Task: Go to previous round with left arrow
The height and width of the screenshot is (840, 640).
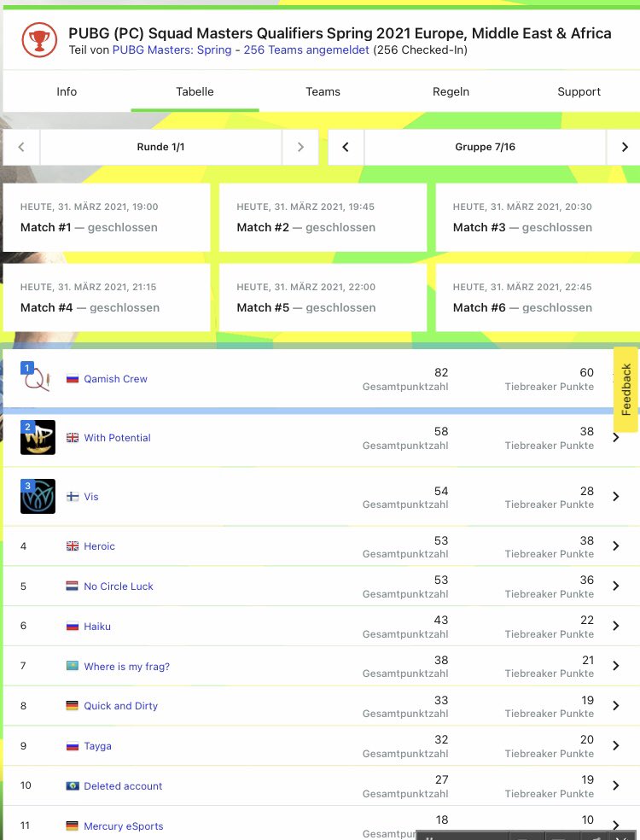Action: click(21, 147)
